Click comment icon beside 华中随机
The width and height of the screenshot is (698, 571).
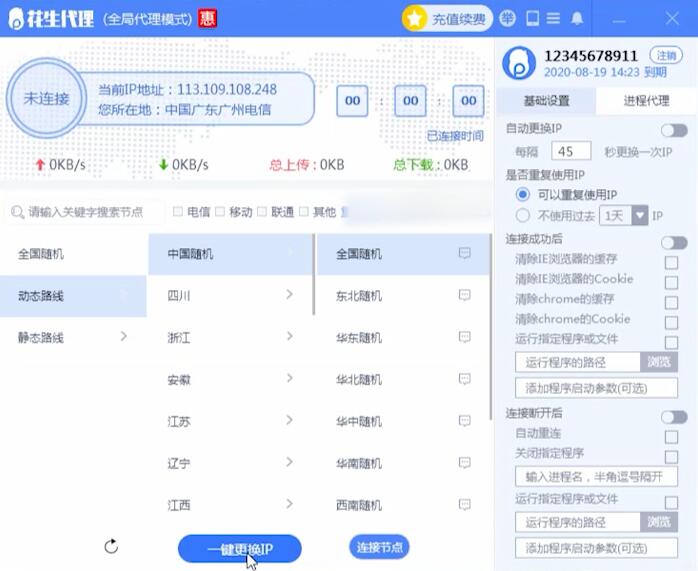[464, 421]
